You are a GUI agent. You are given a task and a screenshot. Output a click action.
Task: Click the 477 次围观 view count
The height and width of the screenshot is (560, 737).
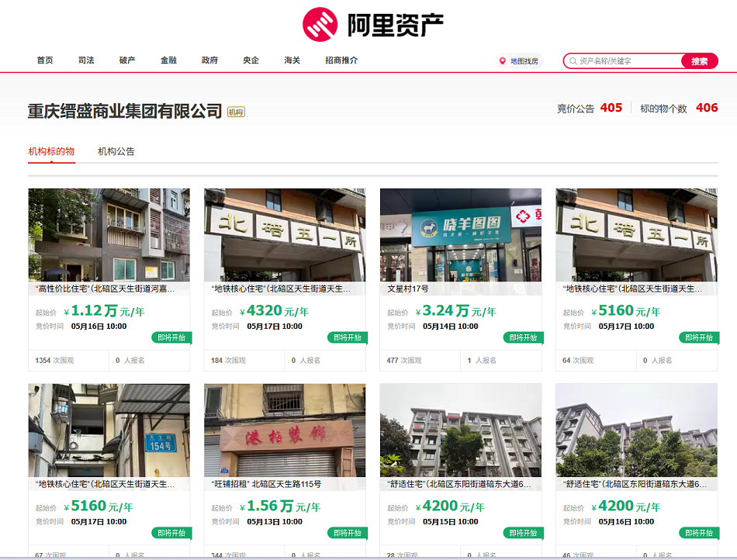(404, 361)
